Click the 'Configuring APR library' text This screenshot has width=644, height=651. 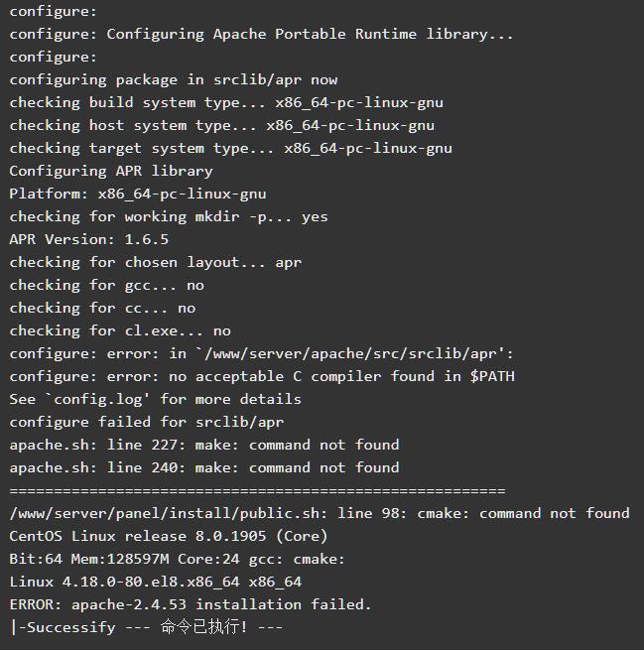tap(111, 171)
